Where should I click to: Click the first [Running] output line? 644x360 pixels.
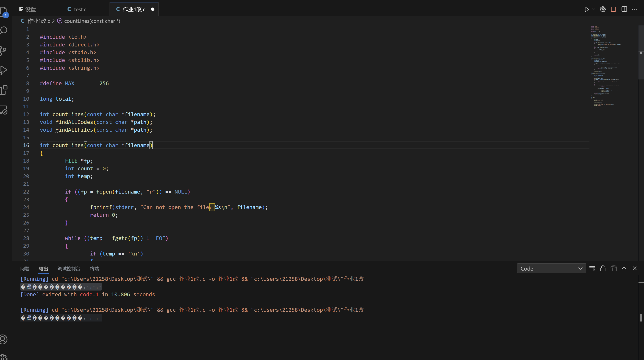[x=192, y=279]
